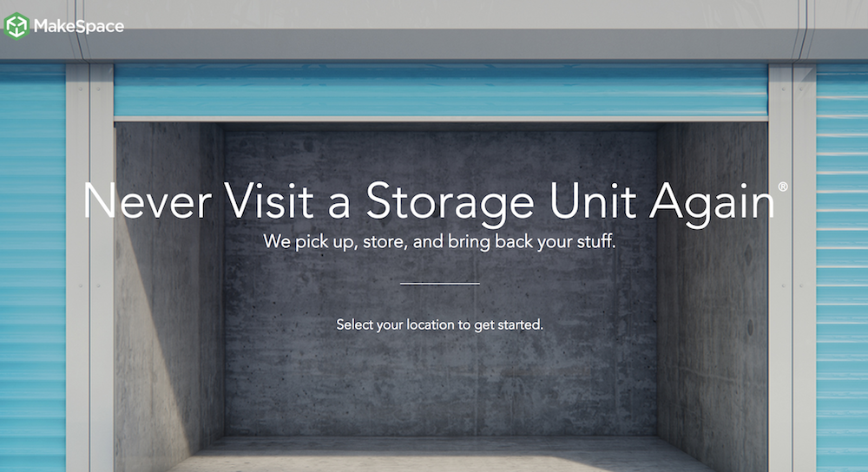
Task: Click 'Select your location to get started' text
Action: coord(439,324)
